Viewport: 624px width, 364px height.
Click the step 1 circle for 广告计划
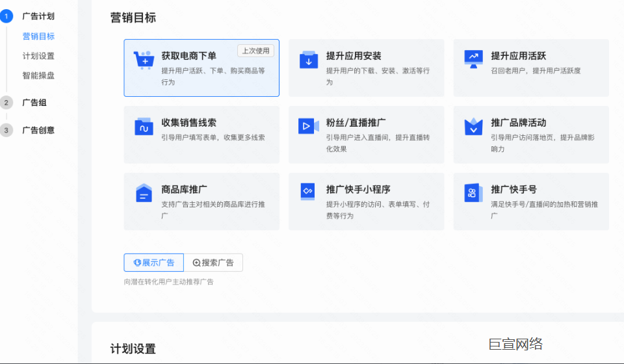[6, 16]
